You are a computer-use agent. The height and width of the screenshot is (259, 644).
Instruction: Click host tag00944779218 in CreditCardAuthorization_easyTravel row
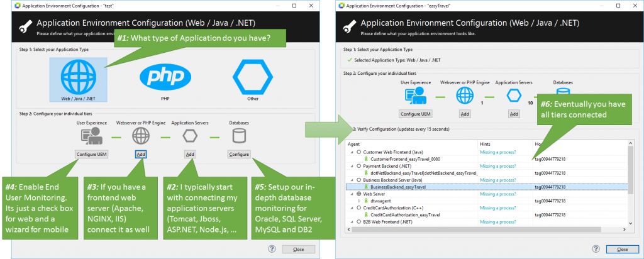point(550,214)
